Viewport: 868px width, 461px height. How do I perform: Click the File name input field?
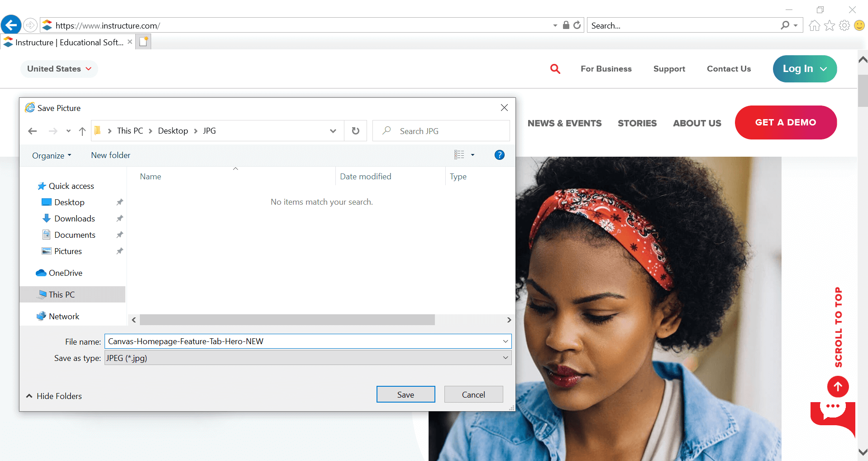303,341
